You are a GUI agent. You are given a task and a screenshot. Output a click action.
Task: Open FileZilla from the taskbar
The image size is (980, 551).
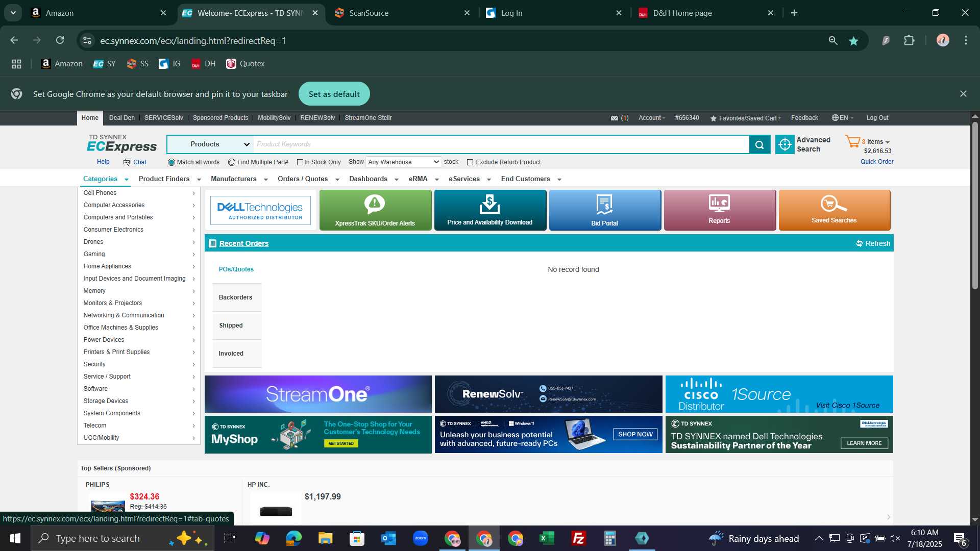[578, 538]
